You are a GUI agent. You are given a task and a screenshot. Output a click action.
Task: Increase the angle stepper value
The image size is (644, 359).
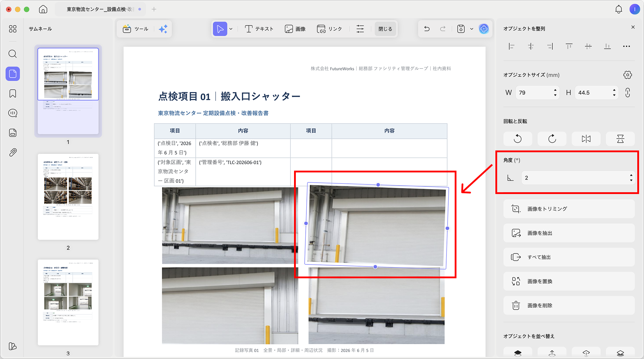click(631, 175)
